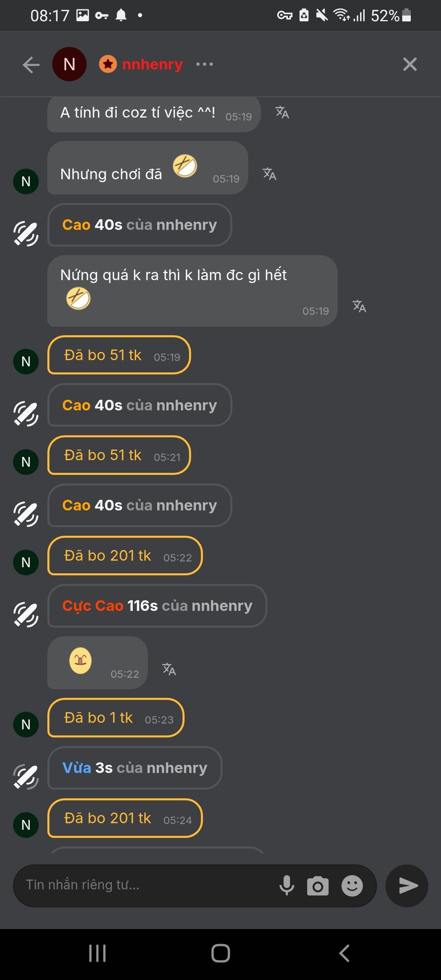Viewport: 441px width, 980px height.
Task: Tap the back arrow in chat header
Action: [x=31, y=65]
